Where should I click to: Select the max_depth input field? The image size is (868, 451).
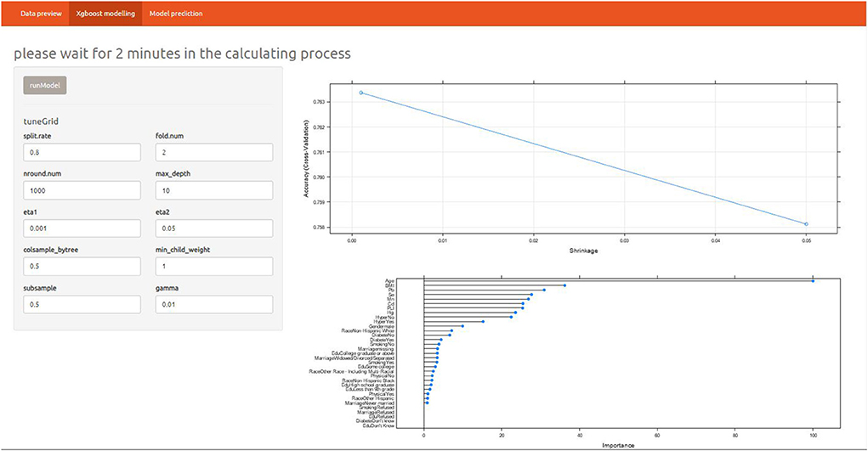[214, 190]
